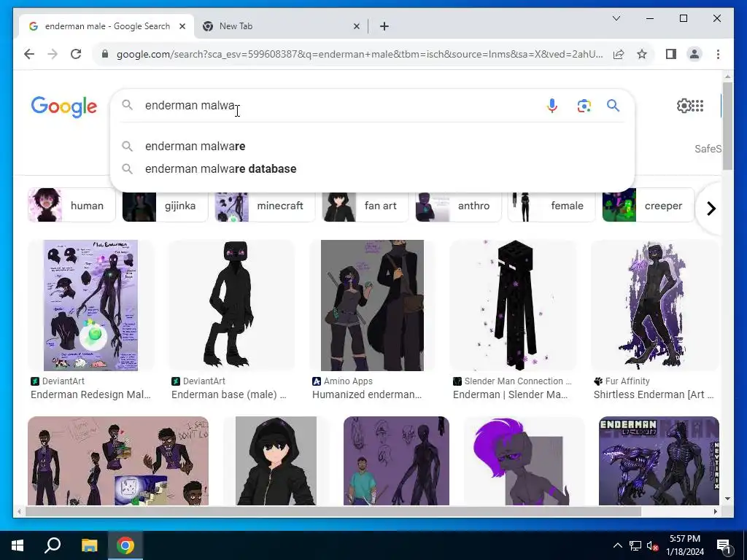Open the Windows Start menu

[x=18, y=545]
